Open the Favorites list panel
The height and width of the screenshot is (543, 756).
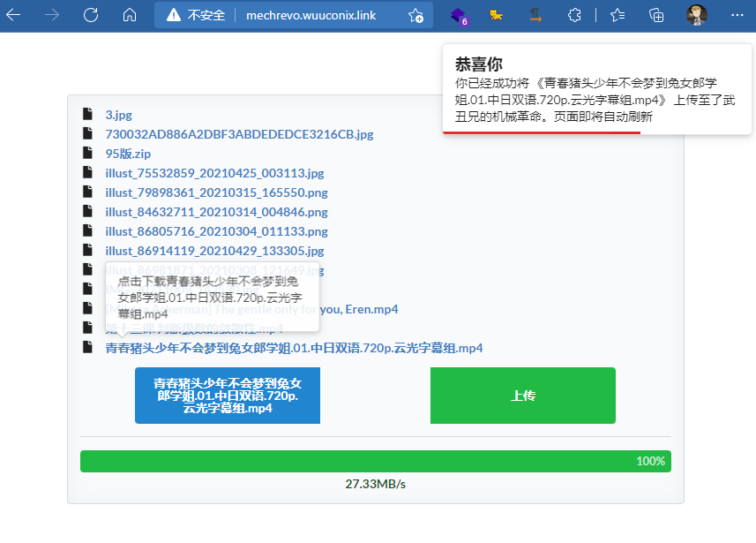pos(618,15)
